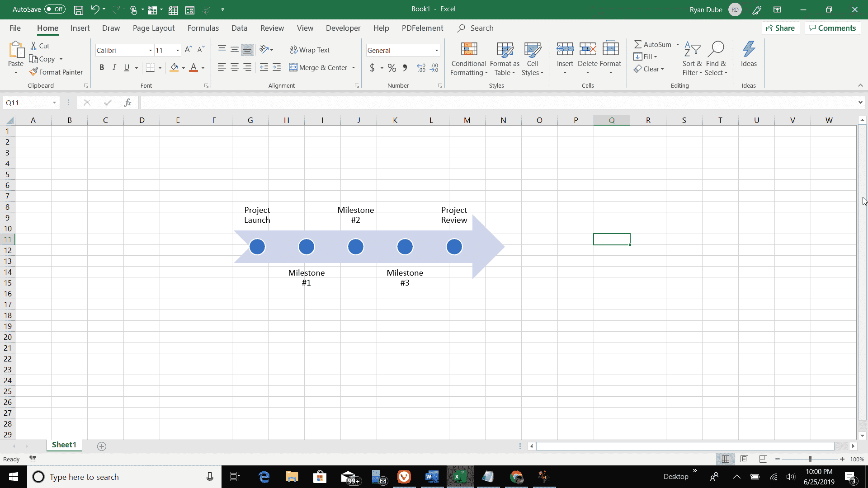Select the Format Painter tool
Screen dimensions: 868x488
56,72
